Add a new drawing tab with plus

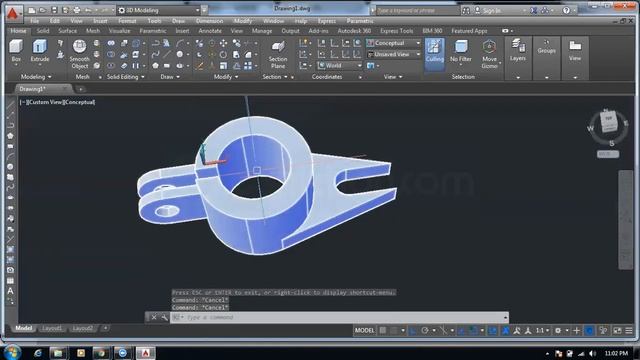click(x=80, y=89)
